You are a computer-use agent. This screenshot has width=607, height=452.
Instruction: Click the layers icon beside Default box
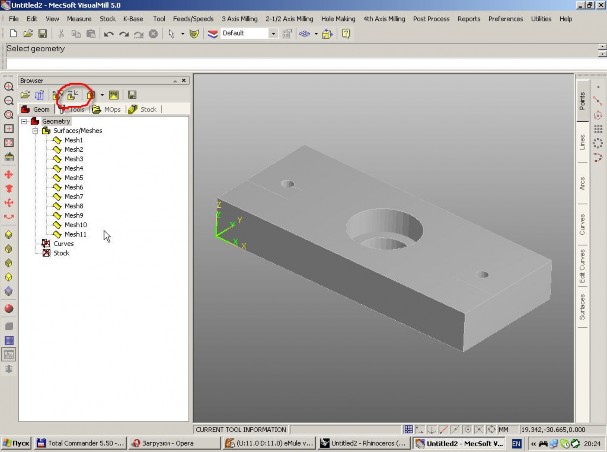pyautogui.click(x=213, y=34)
